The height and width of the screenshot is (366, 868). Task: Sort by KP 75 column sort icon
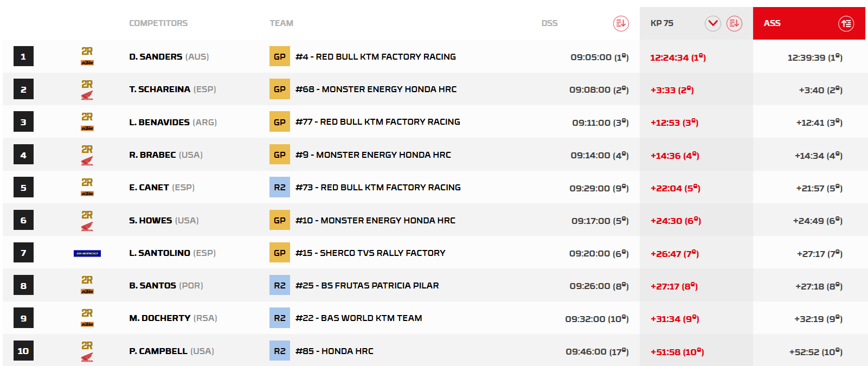[734, 23]
